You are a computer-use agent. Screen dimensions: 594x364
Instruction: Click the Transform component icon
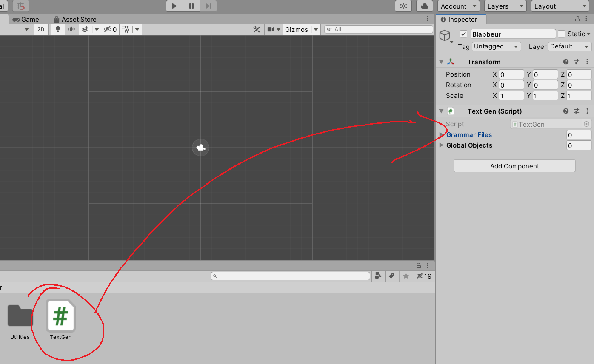pyautogui.click(x=451, y=62)
